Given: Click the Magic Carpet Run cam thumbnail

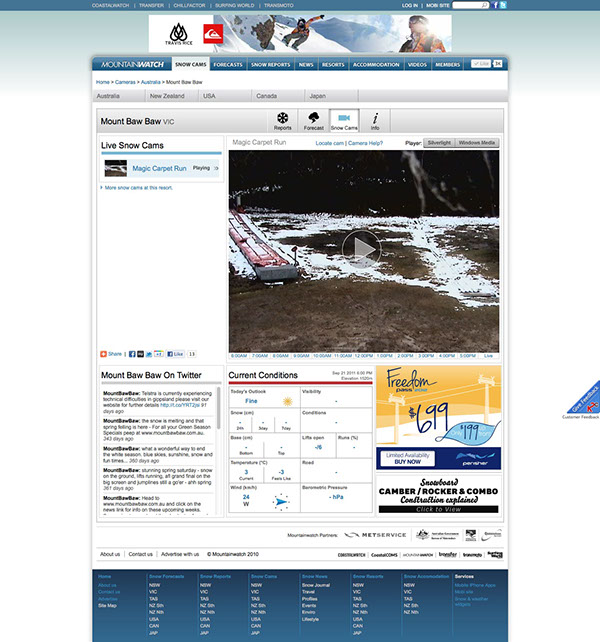Looking at the screenshot, I should [x=116, y=168].
